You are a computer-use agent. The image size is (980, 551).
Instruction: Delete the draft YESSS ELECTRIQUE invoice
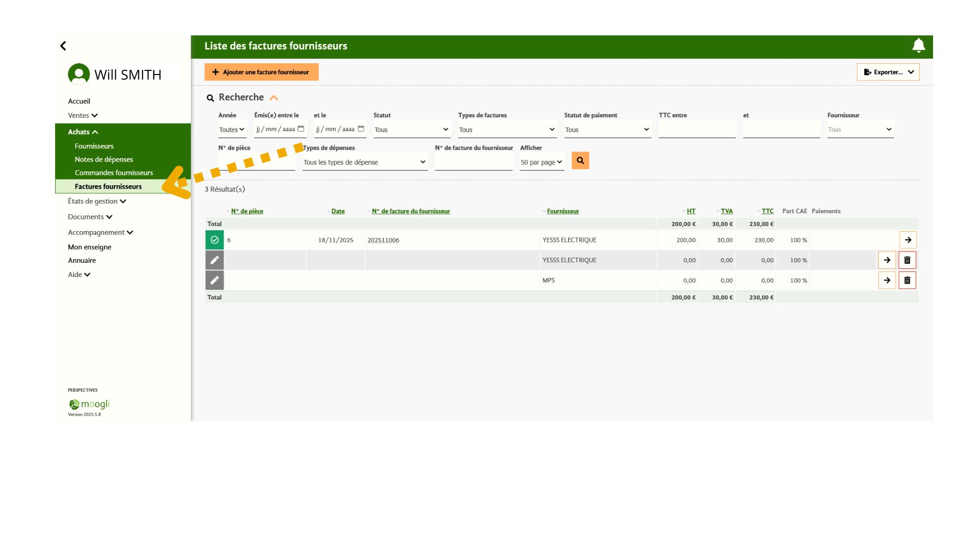(x=907, y=260)
